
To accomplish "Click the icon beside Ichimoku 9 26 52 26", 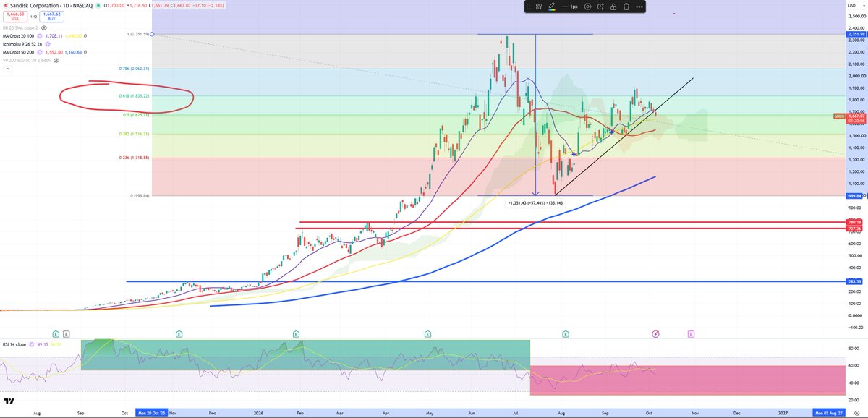I will pyautogui.click(x=48, y=44).
